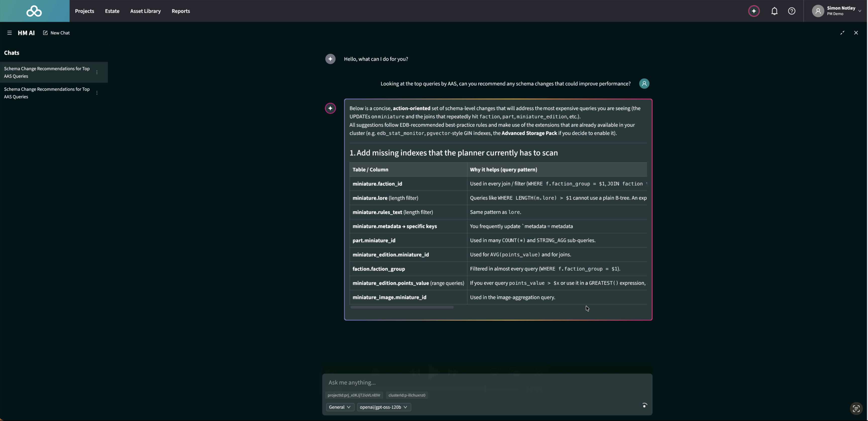
Task: Click the stop generating icon
Action: click(x=644, y=405)
